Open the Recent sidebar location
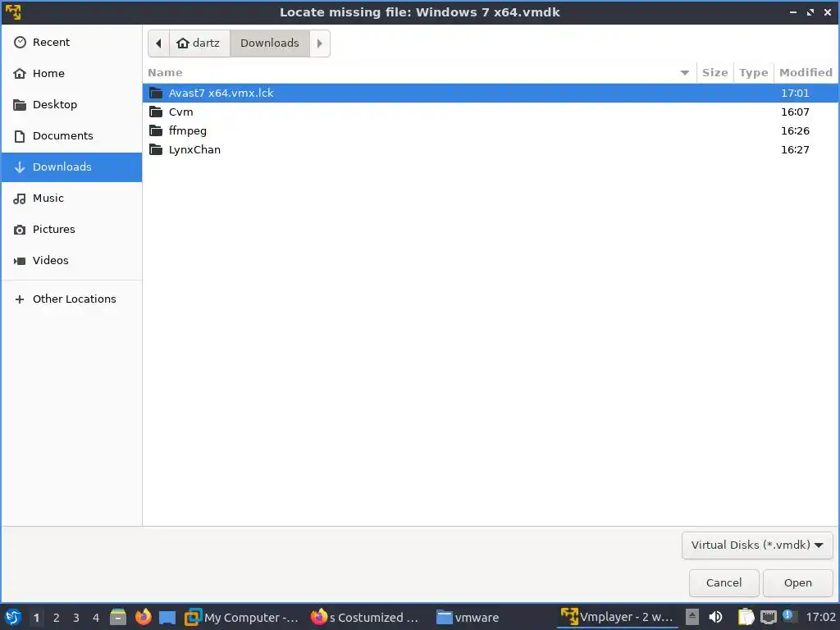Screen dimensions: 840x630 click(x=72, y=43)
